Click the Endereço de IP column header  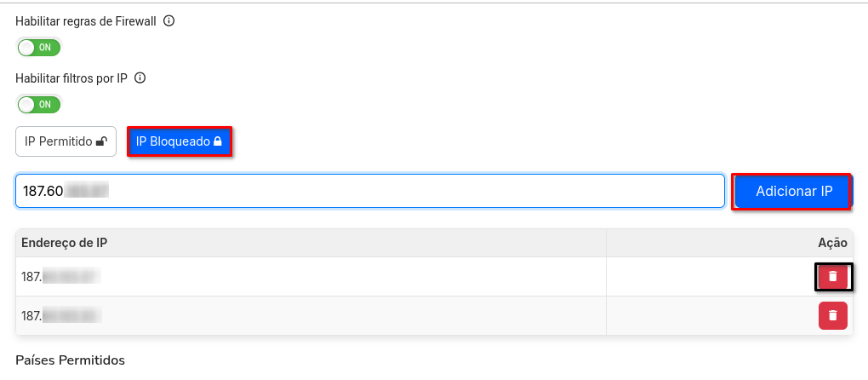65,243
